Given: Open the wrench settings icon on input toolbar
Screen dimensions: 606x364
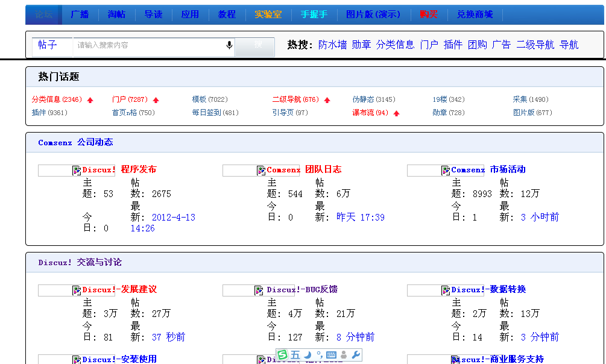Looking at the screenshot, I should click(356, 354).
